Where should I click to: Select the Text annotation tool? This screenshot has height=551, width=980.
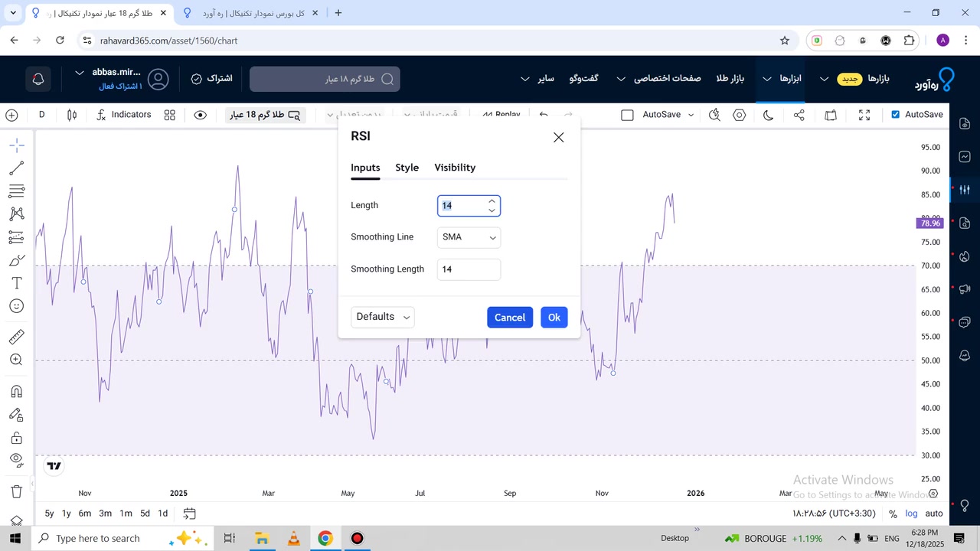coord(16,283)
